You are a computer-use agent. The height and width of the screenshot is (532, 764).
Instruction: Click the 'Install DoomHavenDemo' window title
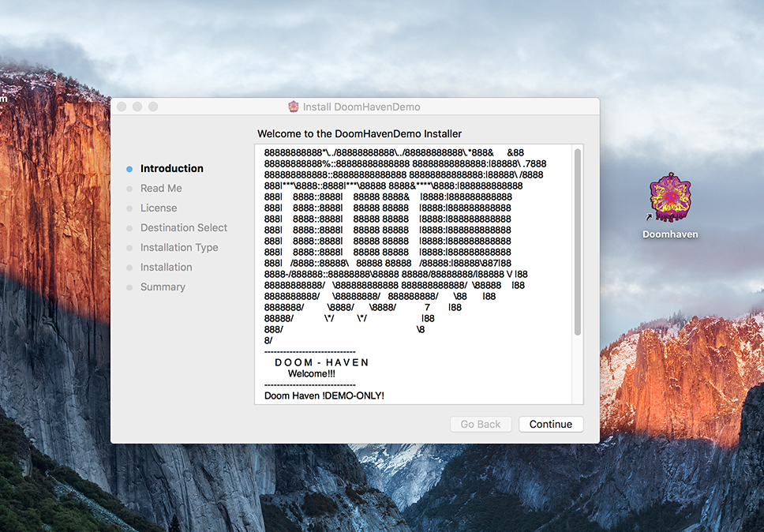click(361, 107)
